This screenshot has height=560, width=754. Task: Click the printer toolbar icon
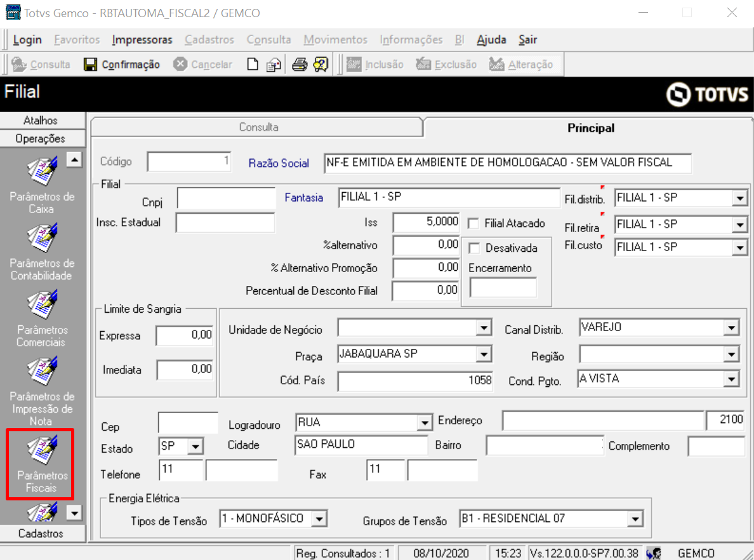(x=299, y=65)
